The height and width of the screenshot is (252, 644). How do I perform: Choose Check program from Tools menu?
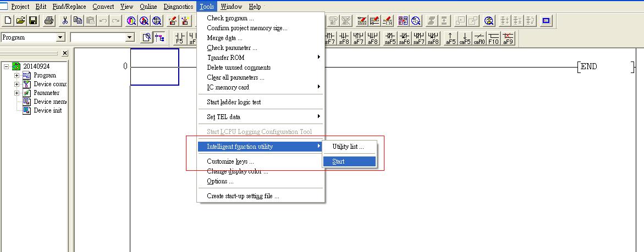(x=230, y=18)
